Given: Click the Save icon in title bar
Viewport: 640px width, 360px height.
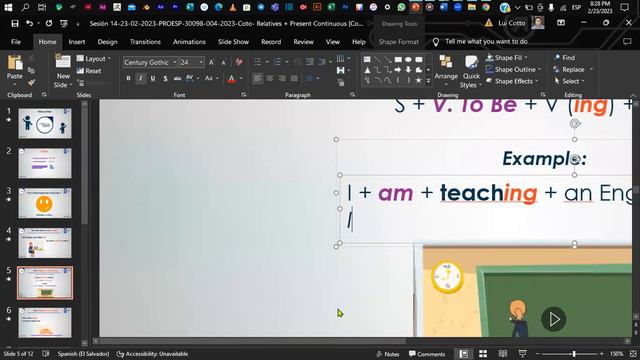Looking at the screenshot, I should pos(15,24).
